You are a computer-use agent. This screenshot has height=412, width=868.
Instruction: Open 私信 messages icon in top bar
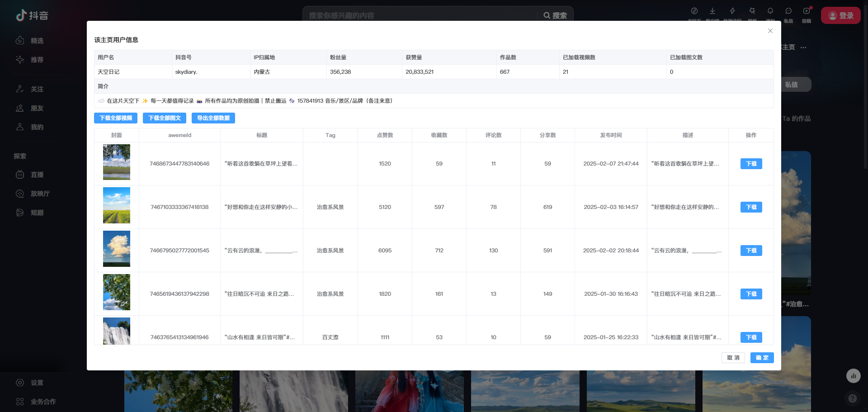pyautogui.click(x=788, y=11)
